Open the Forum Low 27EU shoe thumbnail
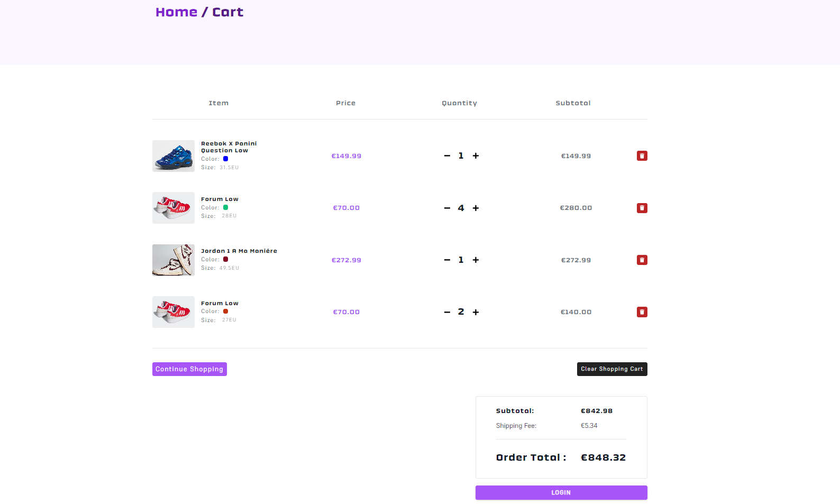 pyautogui.click(x=174, y=312)
